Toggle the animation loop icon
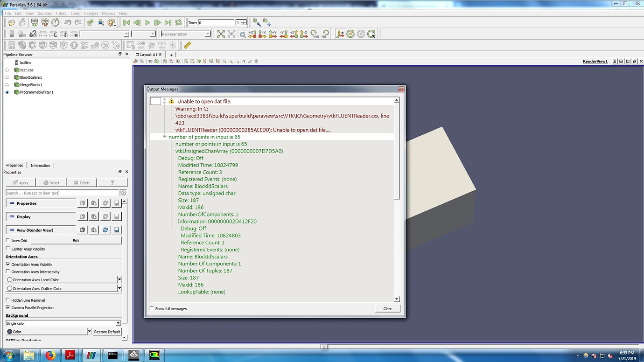Image resolution: width=644 pixels, height=362 pixels. tap(178, 22)
